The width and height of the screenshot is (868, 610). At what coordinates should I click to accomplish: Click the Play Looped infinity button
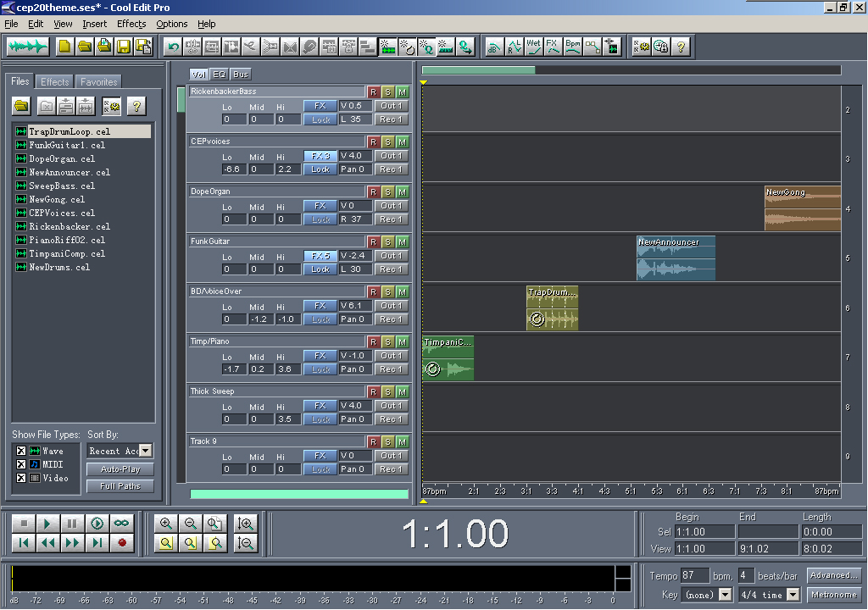(x=121, y=523)
